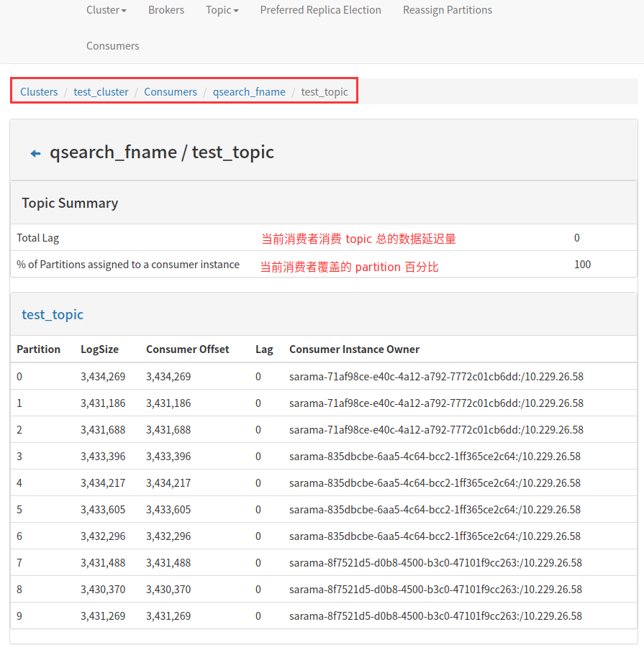
Task: Click the Total Lag value showing 0
Action: pos(576,237)
